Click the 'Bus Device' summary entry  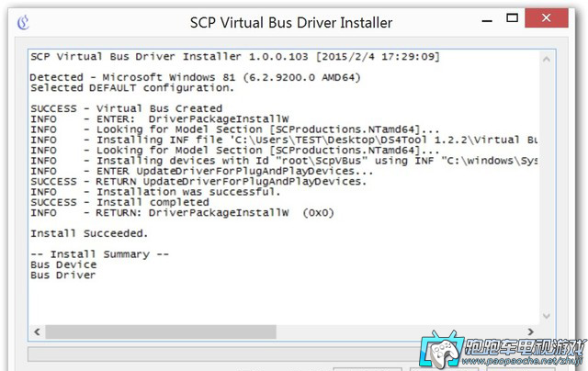[63, 265]
